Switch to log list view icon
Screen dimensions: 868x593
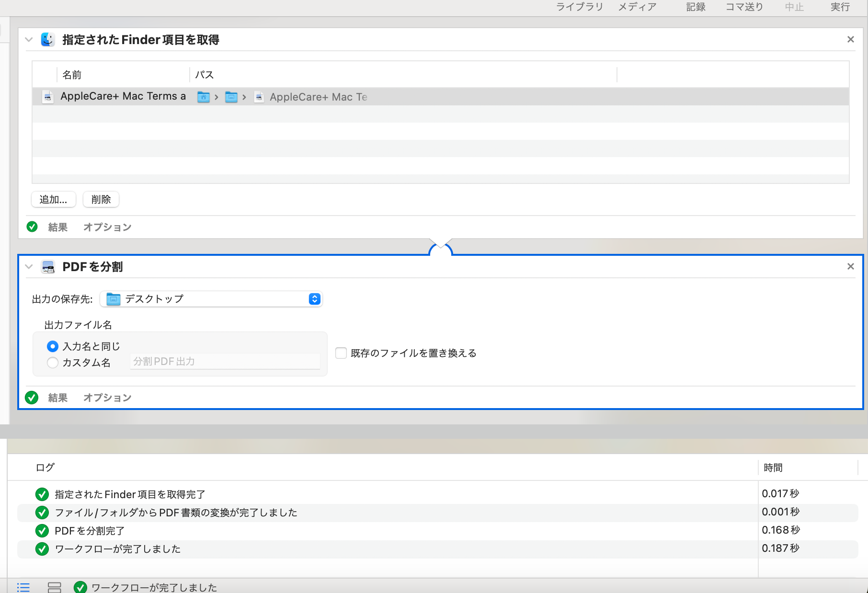coord(23,587)
